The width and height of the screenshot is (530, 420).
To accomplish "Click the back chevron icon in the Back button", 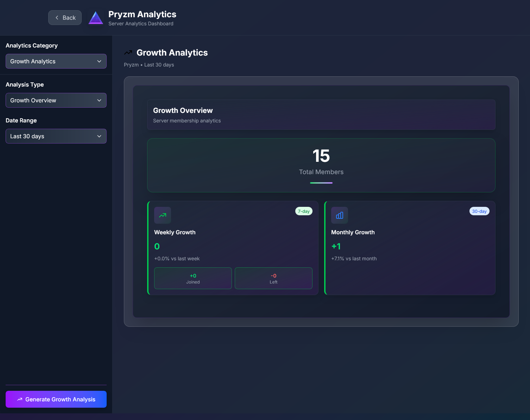I will tap(57, 17).
